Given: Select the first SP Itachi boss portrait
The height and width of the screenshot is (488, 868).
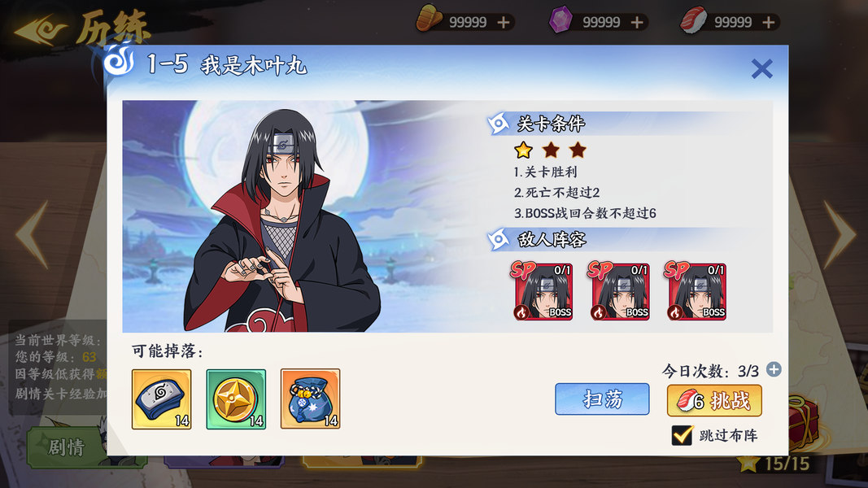Looking at the screenshot, I should (x=542, y=291).
